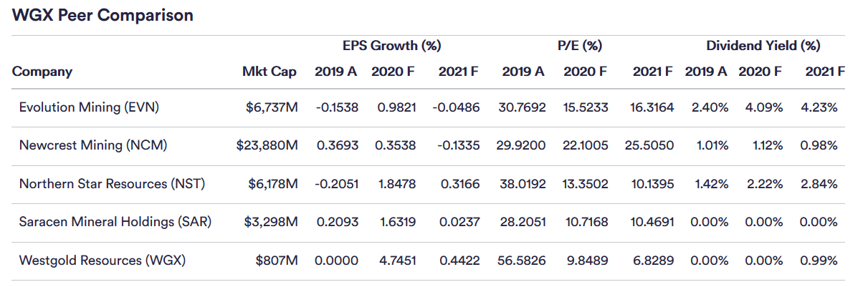Click Saracen Mineral Holdings (SAR) name
This screenshot has width=868, height=287.
pyautogui.click(x=115, y=222)
